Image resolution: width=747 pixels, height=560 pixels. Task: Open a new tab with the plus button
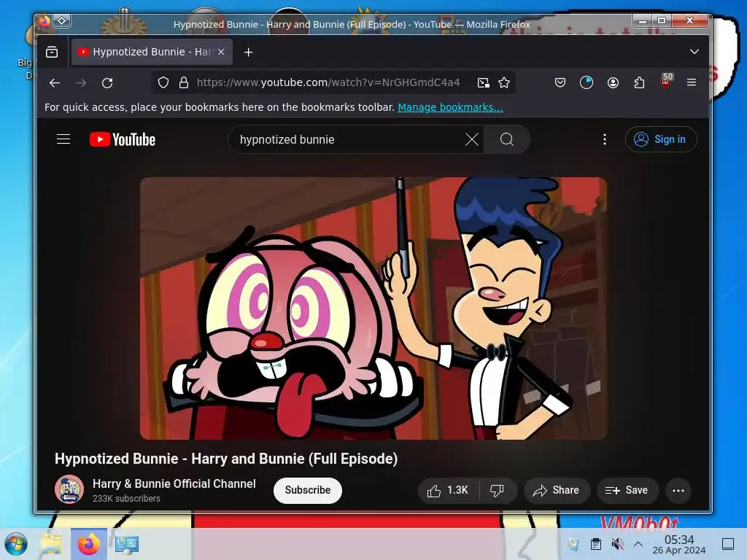(248, 52)
